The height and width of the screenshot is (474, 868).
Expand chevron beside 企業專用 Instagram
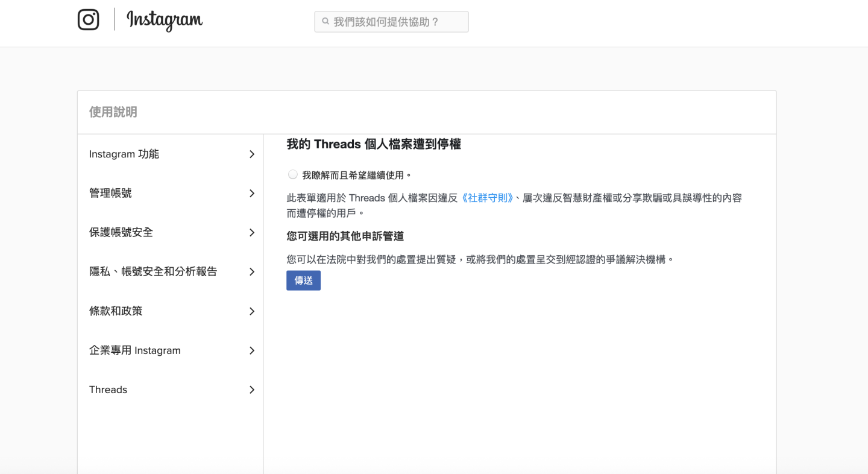[252, 350]
